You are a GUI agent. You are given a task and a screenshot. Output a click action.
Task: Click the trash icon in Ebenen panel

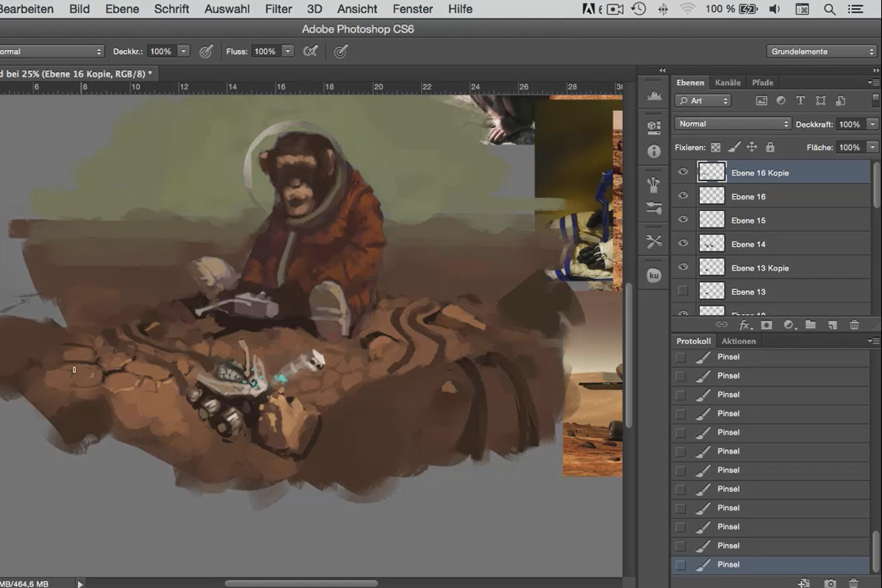tap(854, 324)
